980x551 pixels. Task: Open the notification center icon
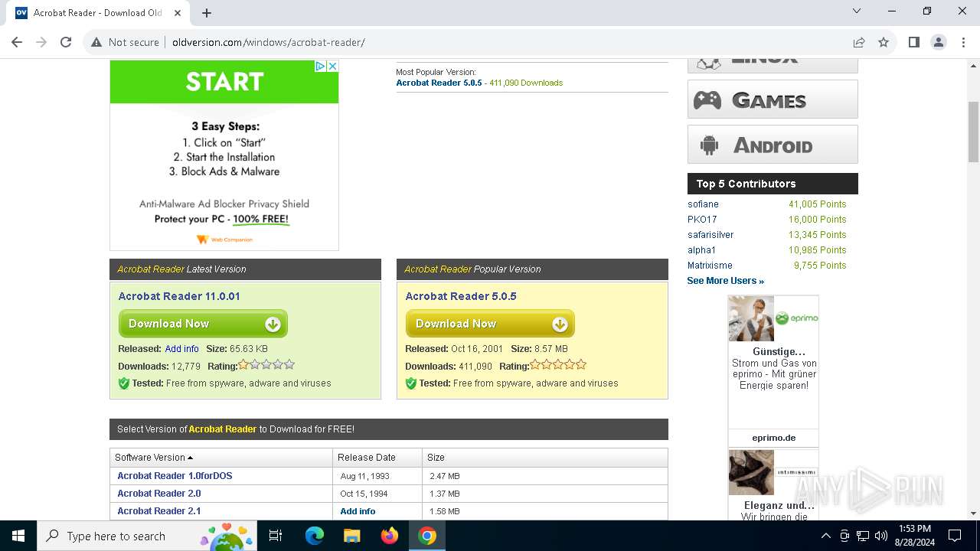click(955, 536)
